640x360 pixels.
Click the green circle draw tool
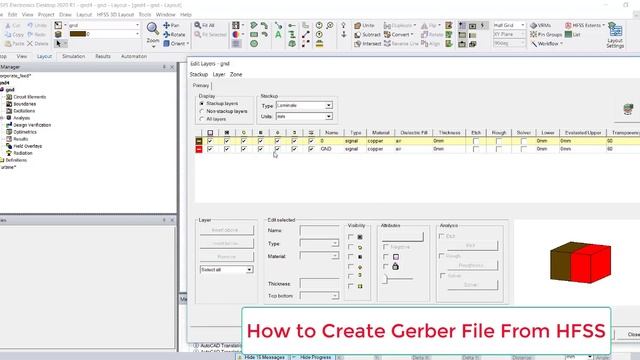click(254, 44)
